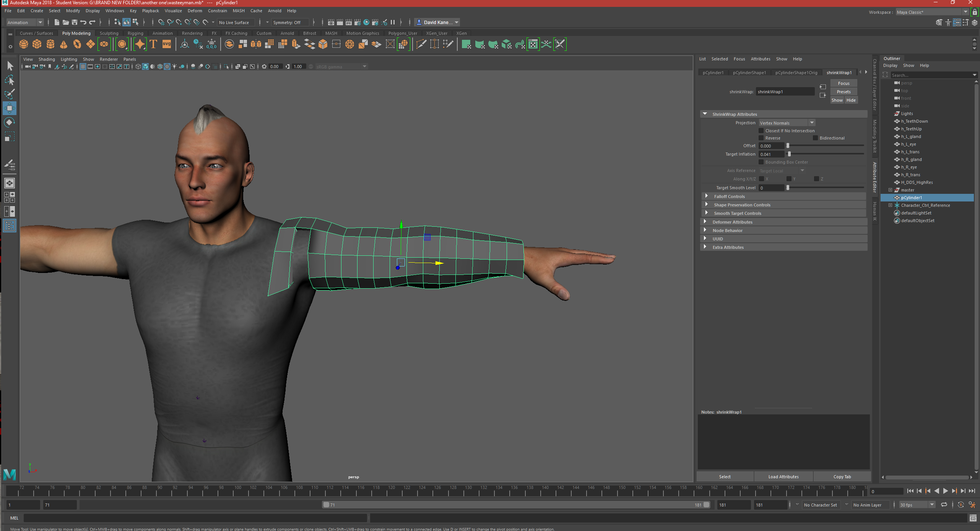Screen dimensions: 980x531
Task: Select the Polygon Torus shelf icon
Action: click(77, 44)
